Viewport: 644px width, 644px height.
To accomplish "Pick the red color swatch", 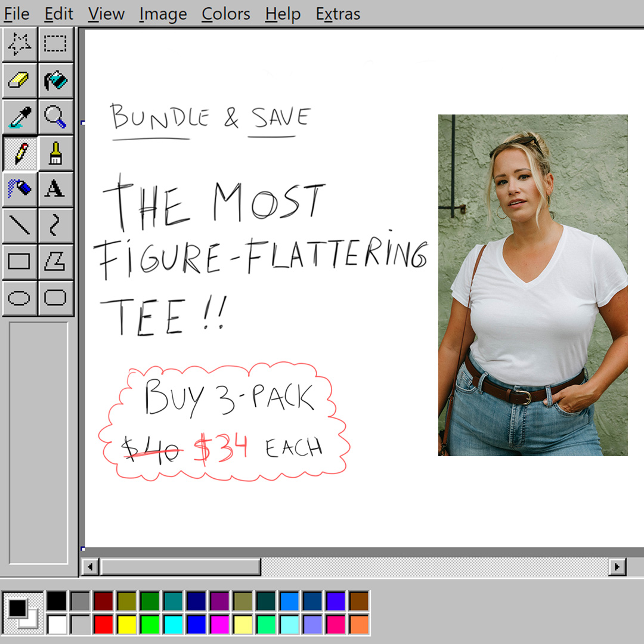I will pos(103,624).
